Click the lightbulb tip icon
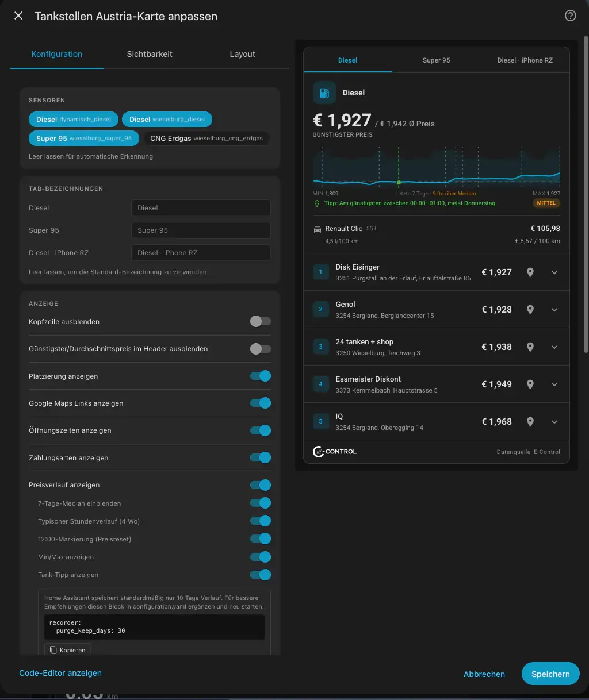This screenshot has width=589, height=700. click(x=317, y=203)
